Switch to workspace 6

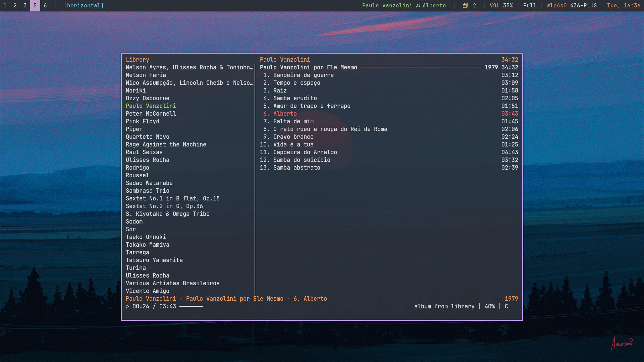pos(45,5)
